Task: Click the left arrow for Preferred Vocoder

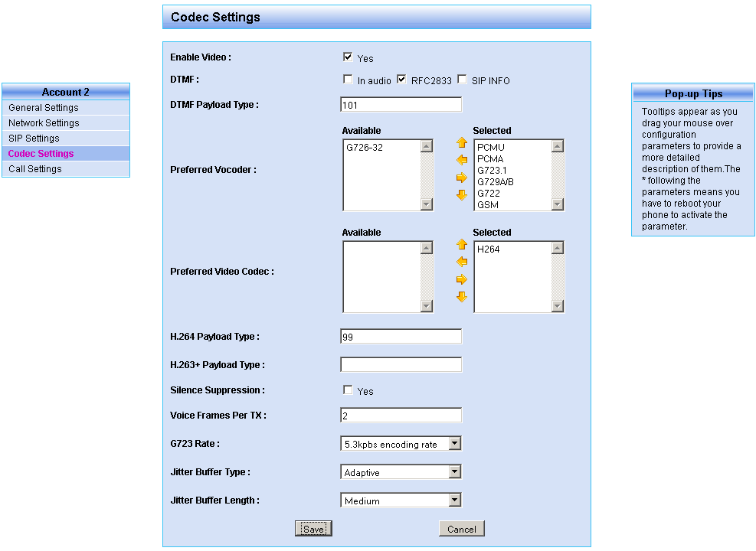Action: 461,160
